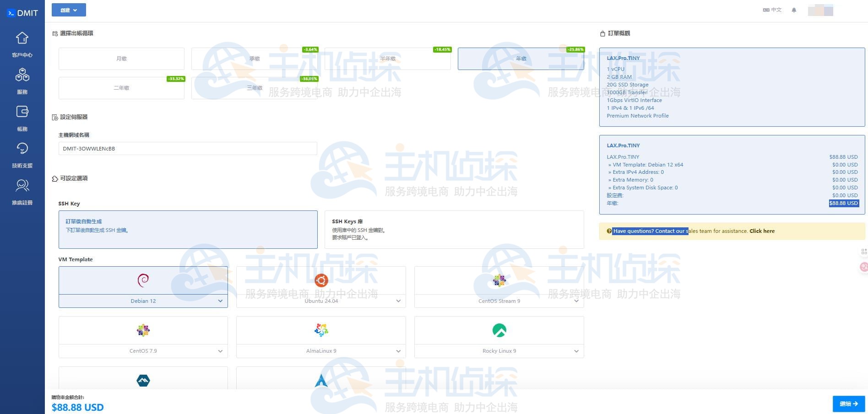Open the user account avatar
Screen dimensions: 868x414
pyautogui.click(x=820, y=10)
